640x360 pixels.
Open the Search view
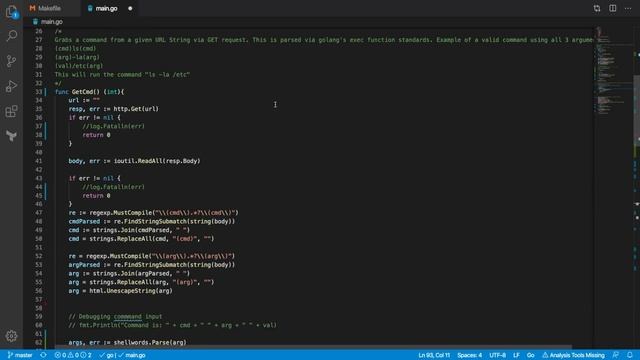tap(11, 36)
